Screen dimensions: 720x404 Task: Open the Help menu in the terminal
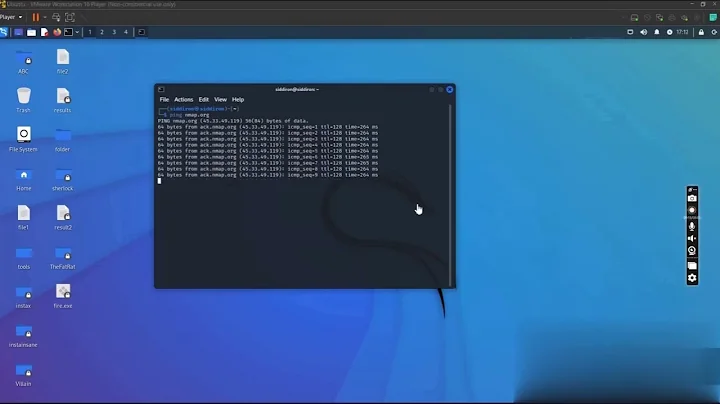point(238,100)
